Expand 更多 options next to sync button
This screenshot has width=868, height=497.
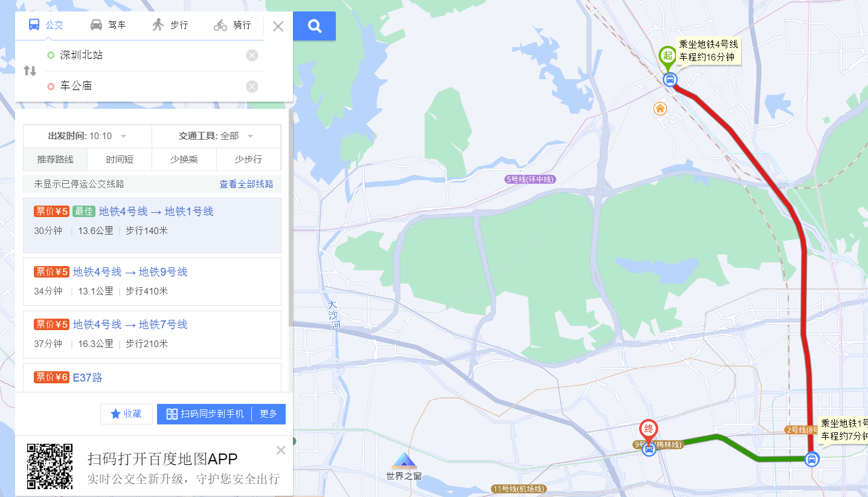(269, 414)
